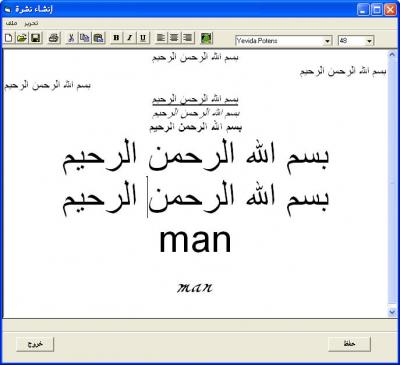Toggle bold formatting (B)

click(x=116, y=38)
